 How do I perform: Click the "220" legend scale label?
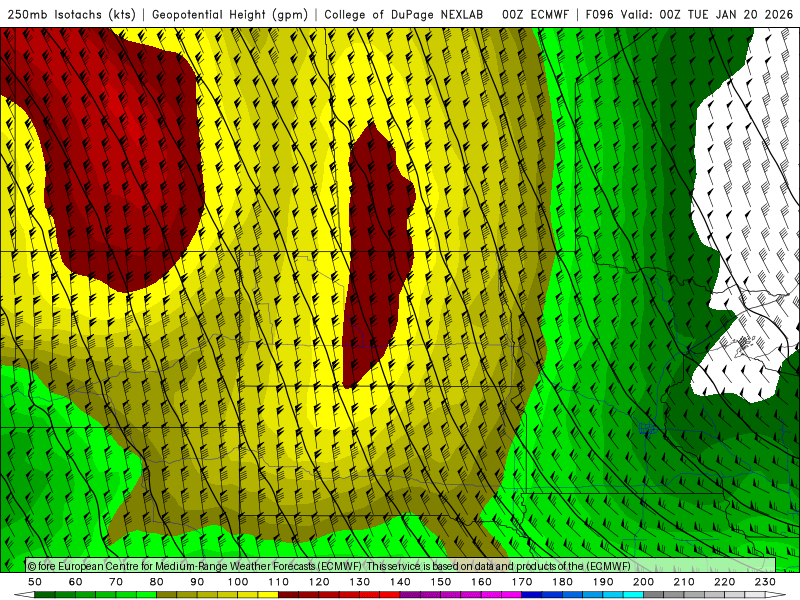724,582
